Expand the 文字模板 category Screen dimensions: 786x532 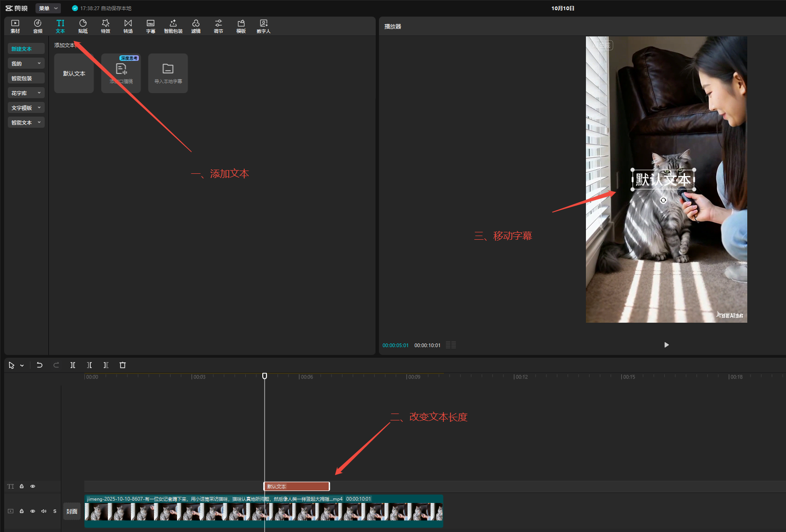click(26, 108)
